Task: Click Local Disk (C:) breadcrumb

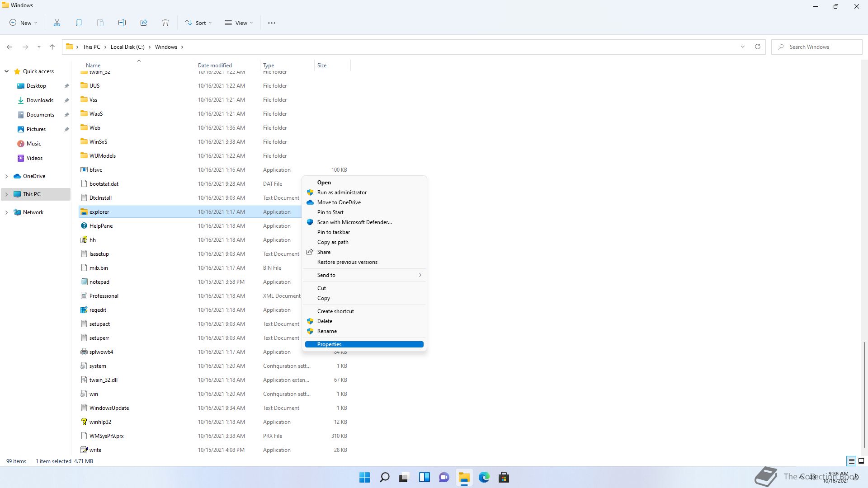Action: coord(127,47)
